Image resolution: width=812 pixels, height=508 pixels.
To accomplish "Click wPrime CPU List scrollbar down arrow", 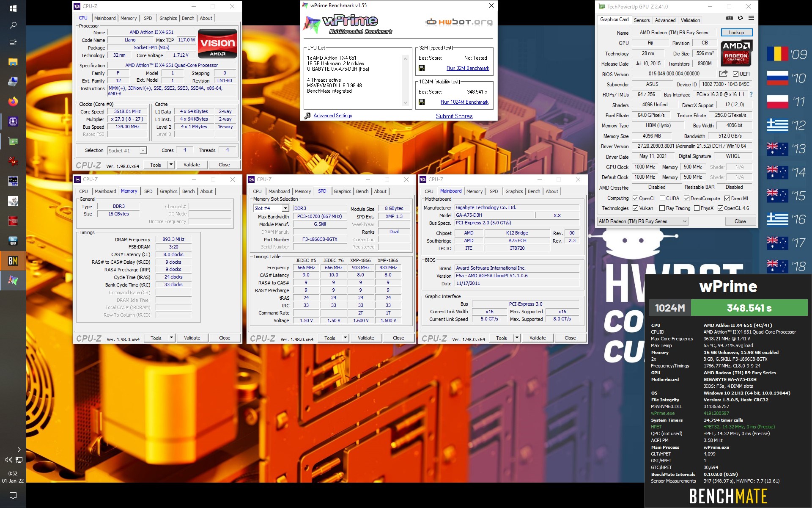I will point(405,103).
